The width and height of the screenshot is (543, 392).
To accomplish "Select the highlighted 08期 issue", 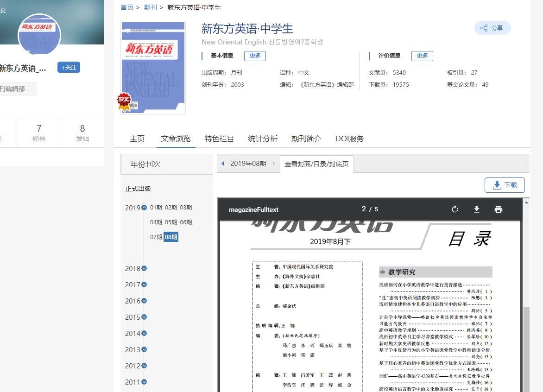I will (x=170, y=237).
